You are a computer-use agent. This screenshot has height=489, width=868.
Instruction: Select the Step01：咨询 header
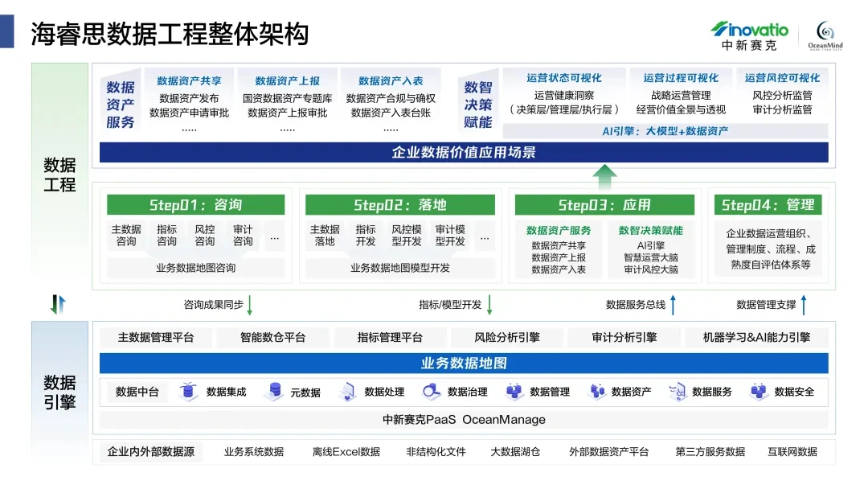pos(196,205)
